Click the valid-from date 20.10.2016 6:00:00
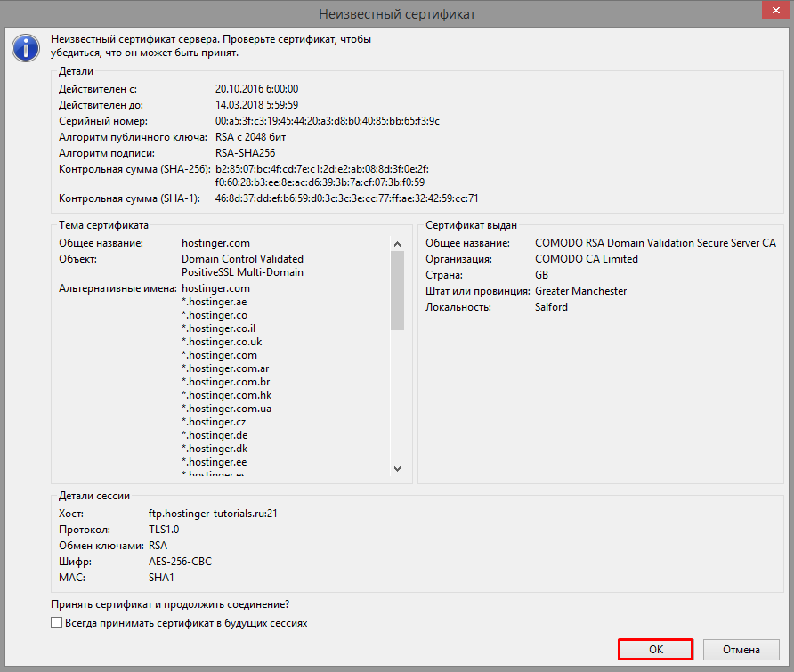Screen dimensions: 794x672 click(256, 89)
